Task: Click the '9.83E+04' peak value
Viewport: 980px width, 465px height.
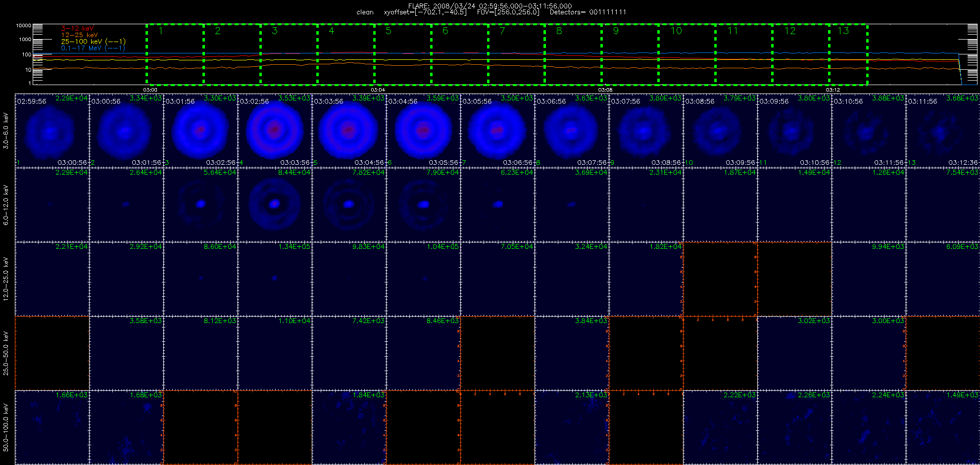Action: (x=368, y=246)
